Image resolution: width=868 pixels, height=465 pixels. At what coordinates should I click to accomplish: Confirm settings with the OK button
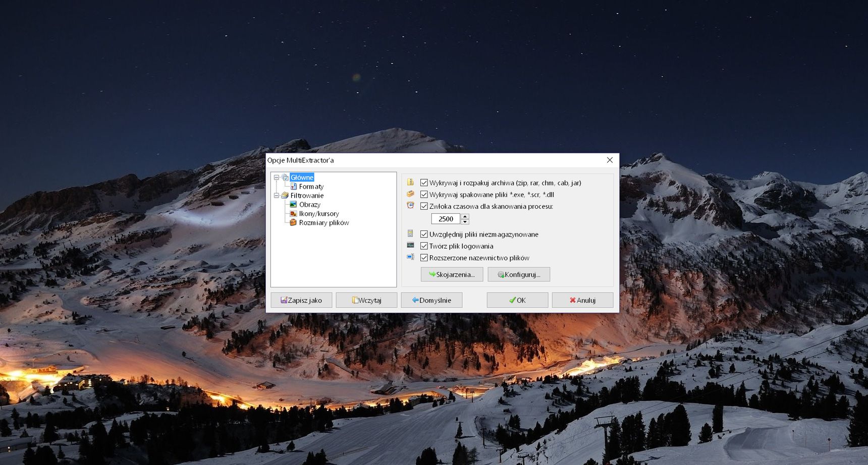click(x=517, y=300)
